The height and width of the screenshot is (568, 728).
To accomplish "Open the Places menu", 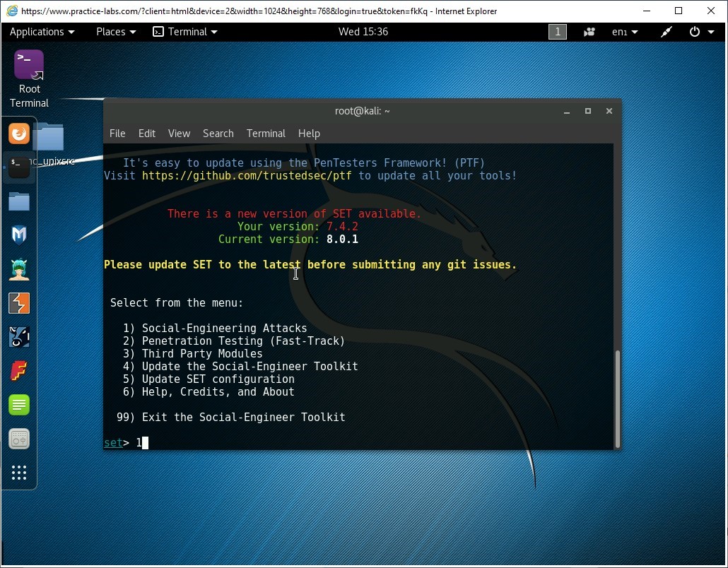I will tap(116, 32).
